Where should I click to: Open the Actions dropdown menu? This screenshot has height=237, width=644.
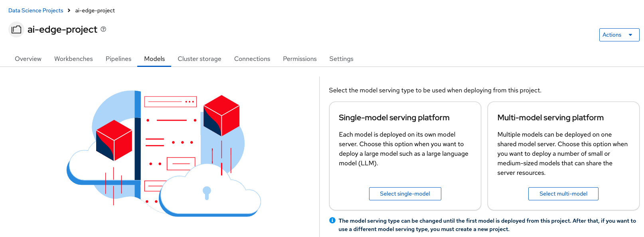(x=618, y=35)
